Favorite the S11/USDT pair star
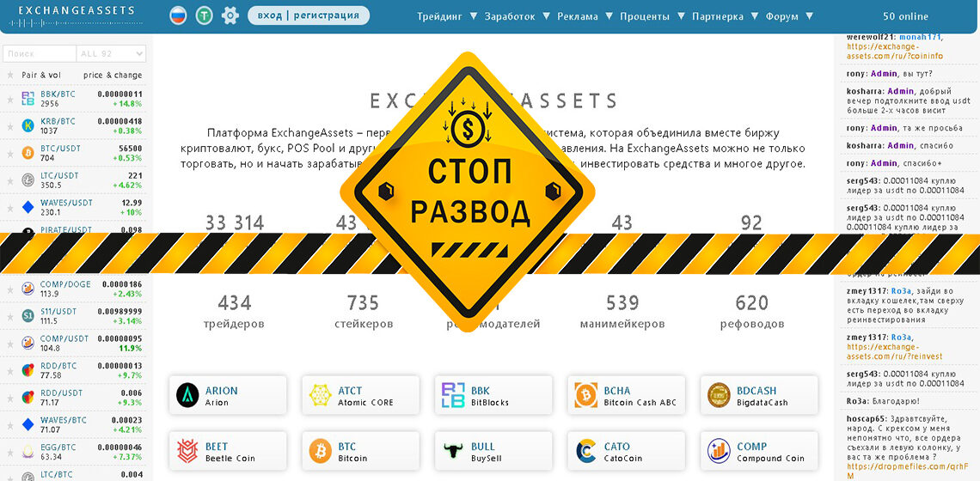Image resolution: width=980 pixels, height=481 pixels. click(10, 315)
